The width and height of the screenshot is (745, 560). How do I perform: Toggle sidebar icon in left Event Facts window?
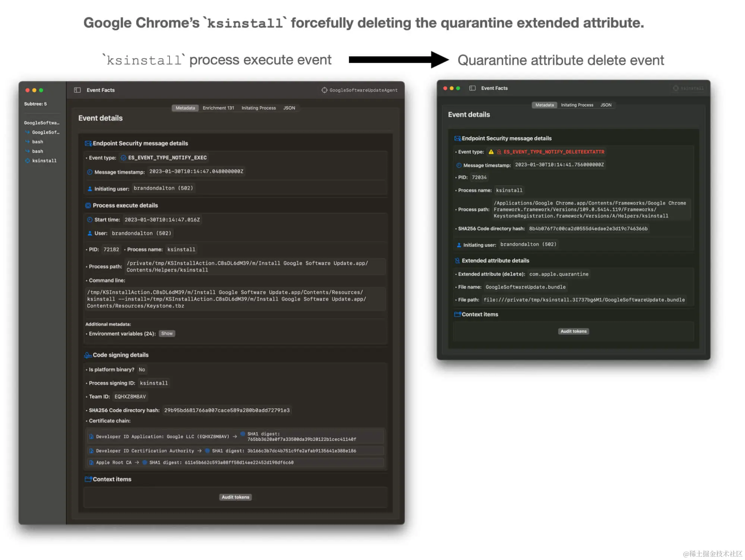coord(77,90)
